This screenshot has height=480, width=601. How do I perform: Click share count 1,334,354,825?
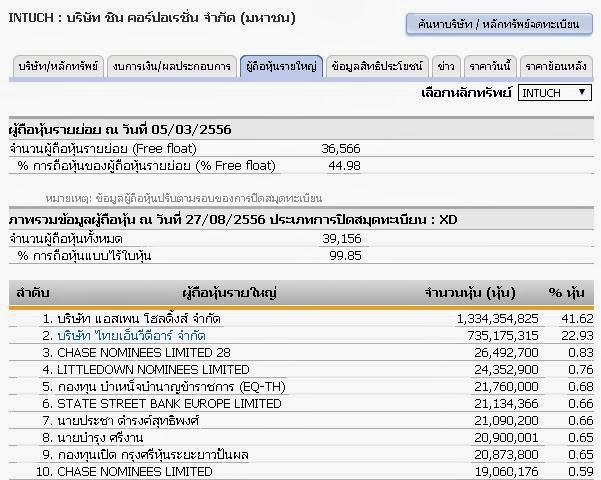(x=498, y=319)
